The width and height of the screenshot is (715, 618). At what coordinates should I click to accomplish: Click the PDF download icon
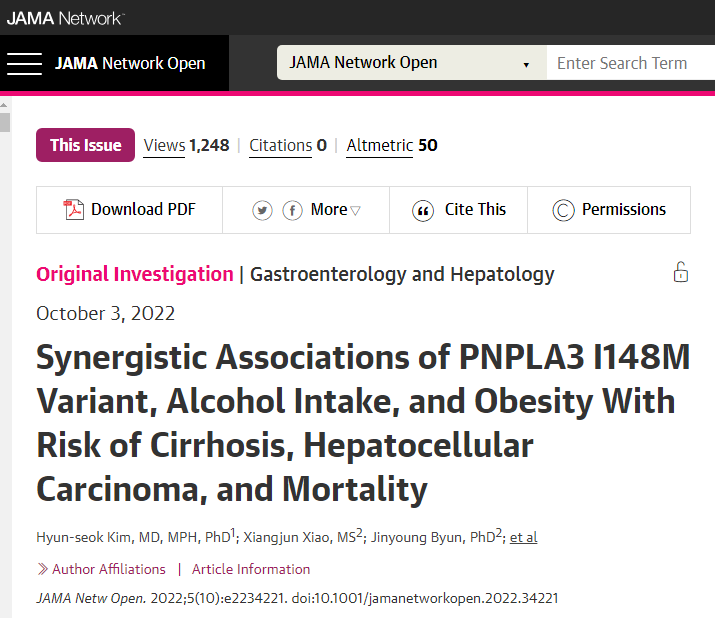74,210
